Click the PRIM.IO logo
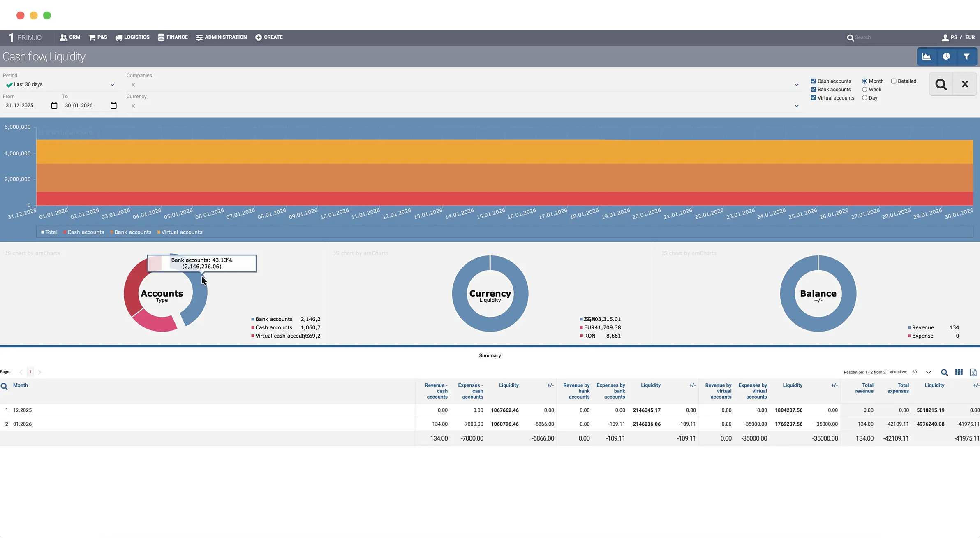Viewport: 980px width, 538px height. [x=25, y=37]
